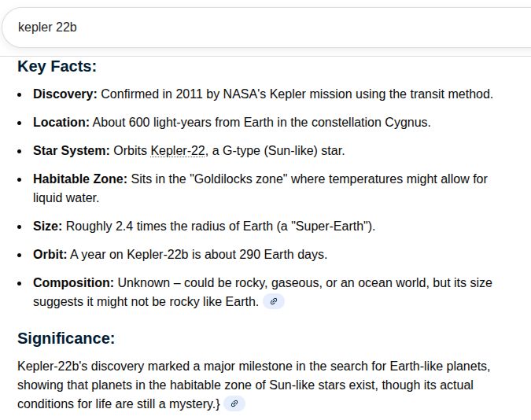Click the Key Facts heading
Screen dimensions: 531x420
point(57,66)
